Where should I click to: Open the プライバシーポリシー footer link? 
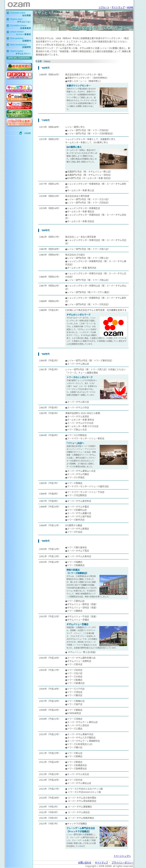click(x=122, y=863)
